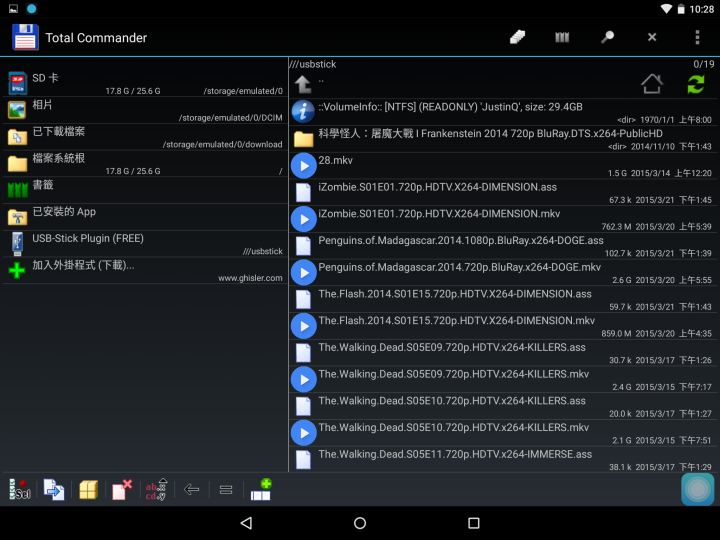Tap the left arrow switch-panel button
The width and height of the screenshot is (720, 540).
191,489
